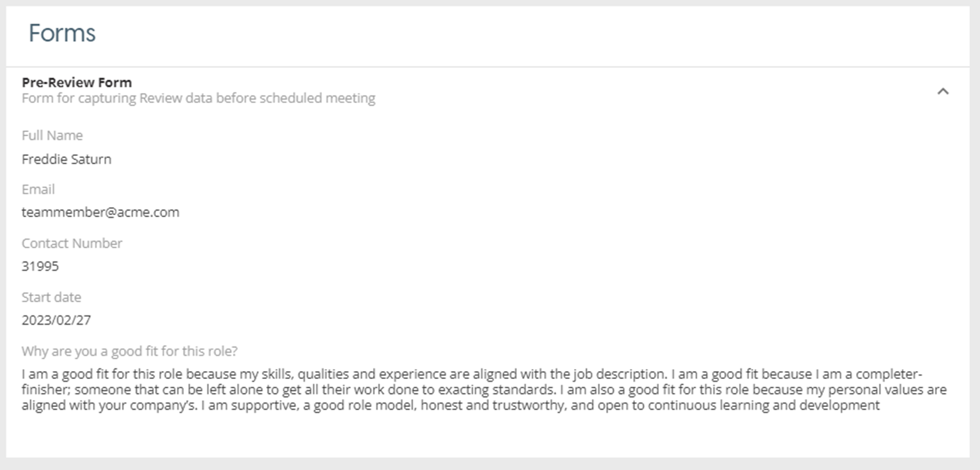This screenshot has height=470, width=980.
Task: Click the start date value 2023/02/27
Action: (x=56, y=320)
